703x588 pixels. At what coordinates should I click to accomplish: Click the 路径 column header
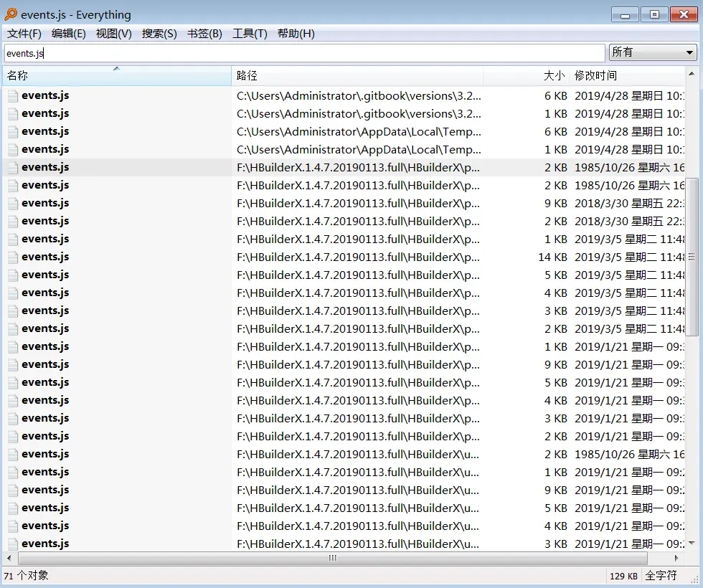(246, 75)
